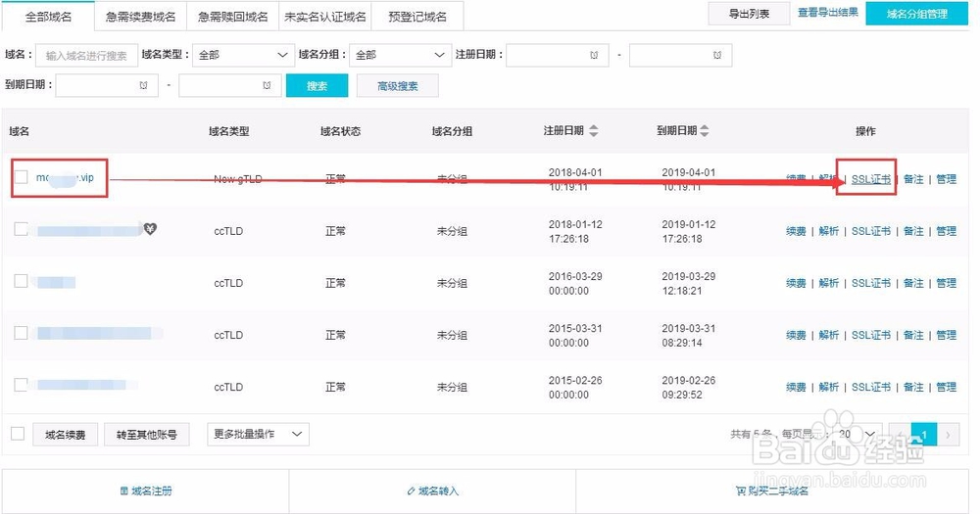The image size is (980, 514).
Task: Click registration start date field
Action: pyautogui.click(x=558, y=55)
